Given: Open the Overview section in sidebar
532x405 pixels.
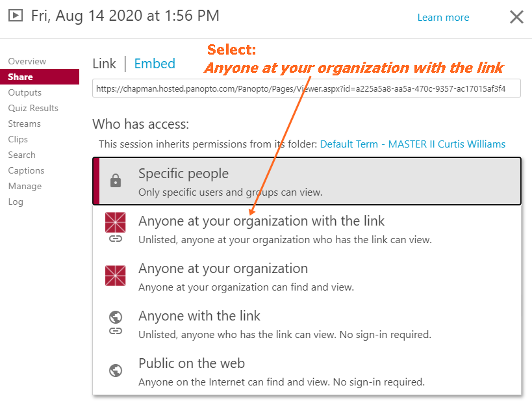Looking at the screenshot, I should [x=27, y=61].
